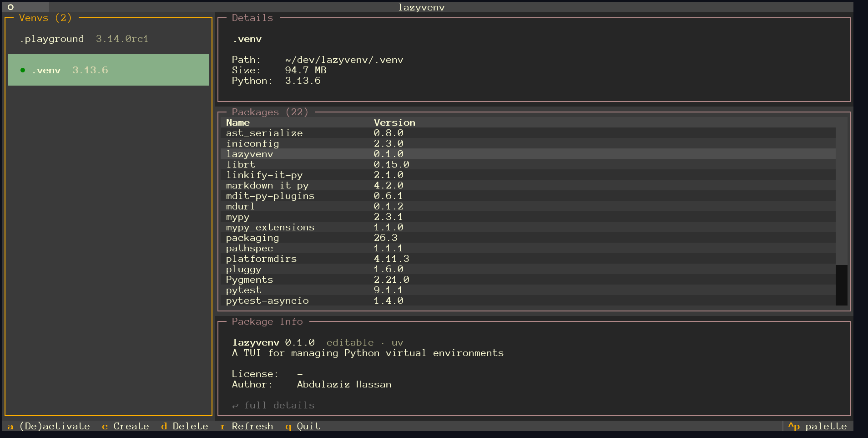
Task: Click the Package Info panel title
Action: coord(267,321)
